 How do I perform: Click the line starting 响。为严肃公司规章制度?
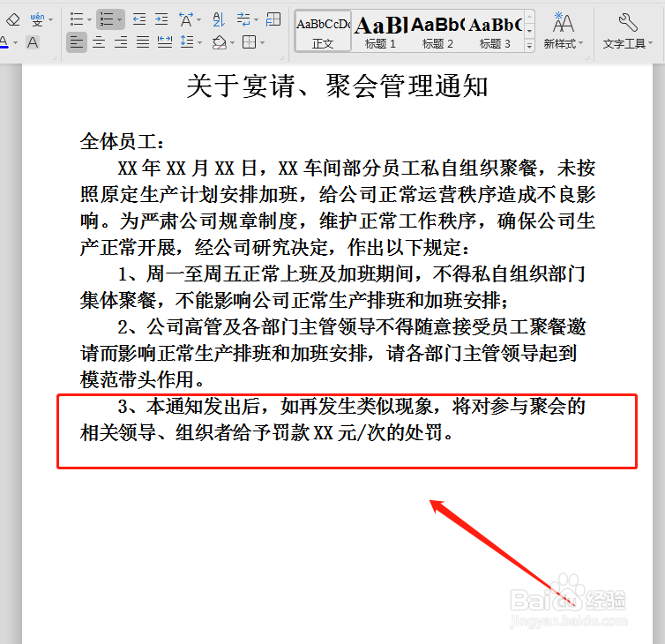pyautogui.click(x=338, y=221)
